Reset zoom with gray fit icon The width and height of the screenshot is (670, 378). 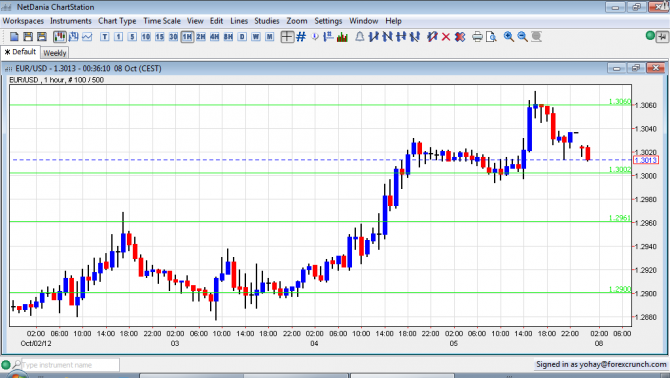click(536, 37)
